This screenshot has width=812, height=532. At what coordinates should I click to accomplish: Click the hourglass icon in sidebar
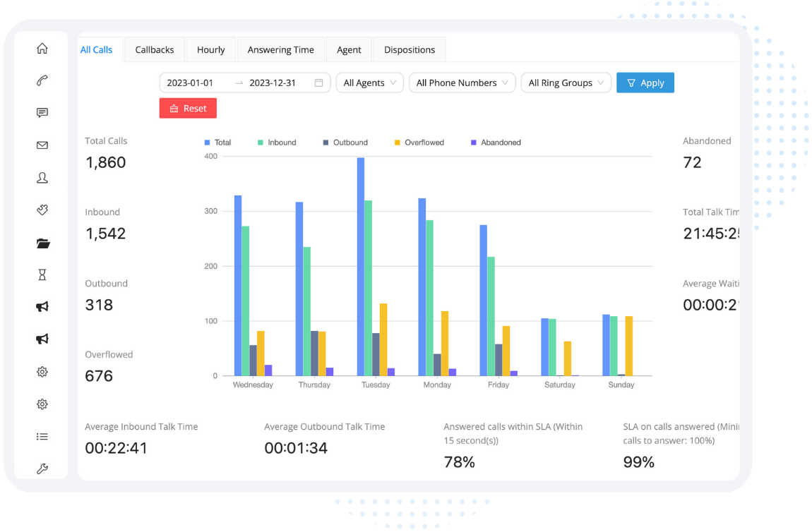(42, 275)
